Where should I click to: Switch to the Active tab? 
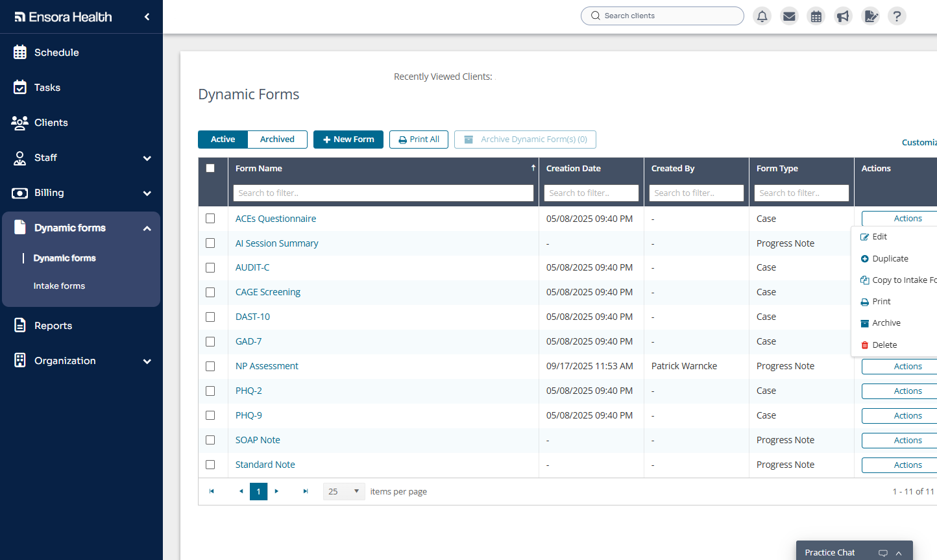click(x=223, y=140)
